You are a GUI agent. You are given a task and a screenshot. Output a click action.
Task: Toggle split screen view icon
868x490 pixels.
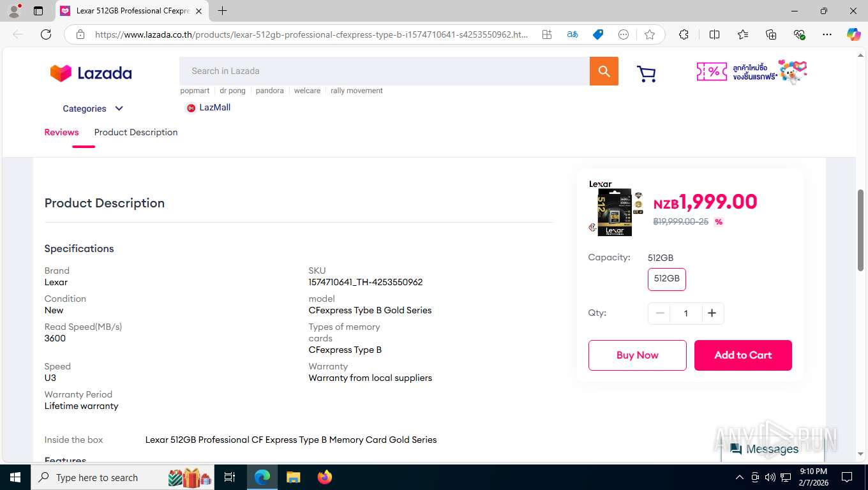(x=715, y=34)
